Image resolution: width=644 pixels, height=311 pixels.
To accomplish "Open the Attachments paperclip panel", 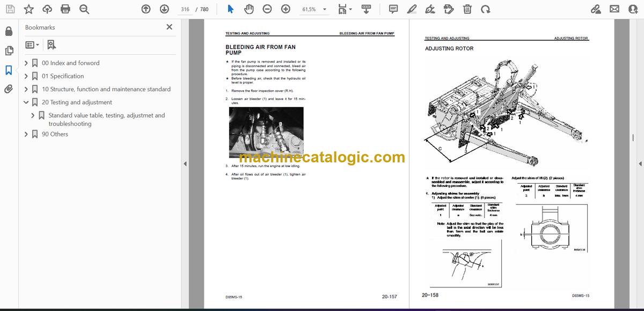I will (x=9, y=89).
